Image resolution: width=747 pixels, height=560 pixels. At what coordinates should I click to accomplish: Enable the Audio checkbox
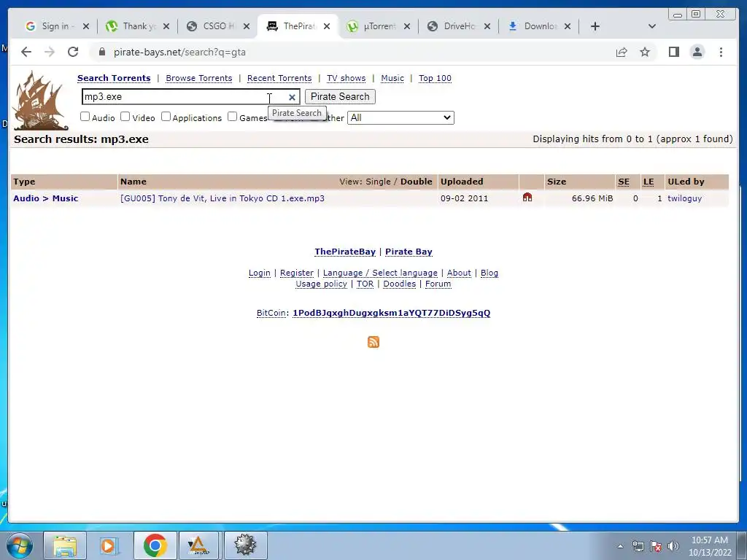tap(85, 117)
